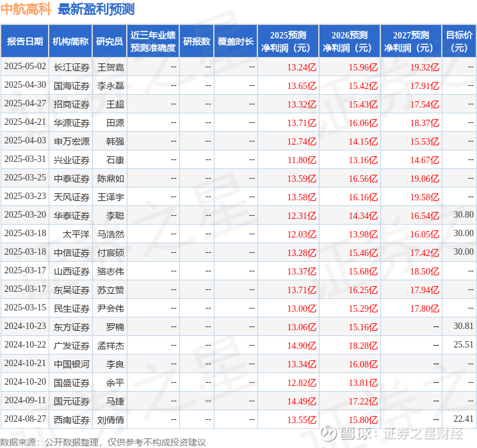Select 东方证券 institution cell
The image size is (477, 448).
pyautogui.click(x=72, y=327)
